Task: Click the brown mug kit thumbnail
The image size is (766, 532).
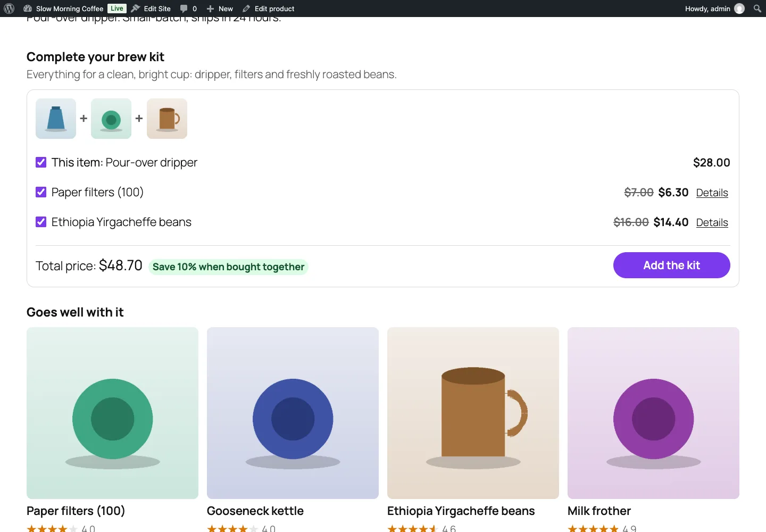Action: (167, 119)
